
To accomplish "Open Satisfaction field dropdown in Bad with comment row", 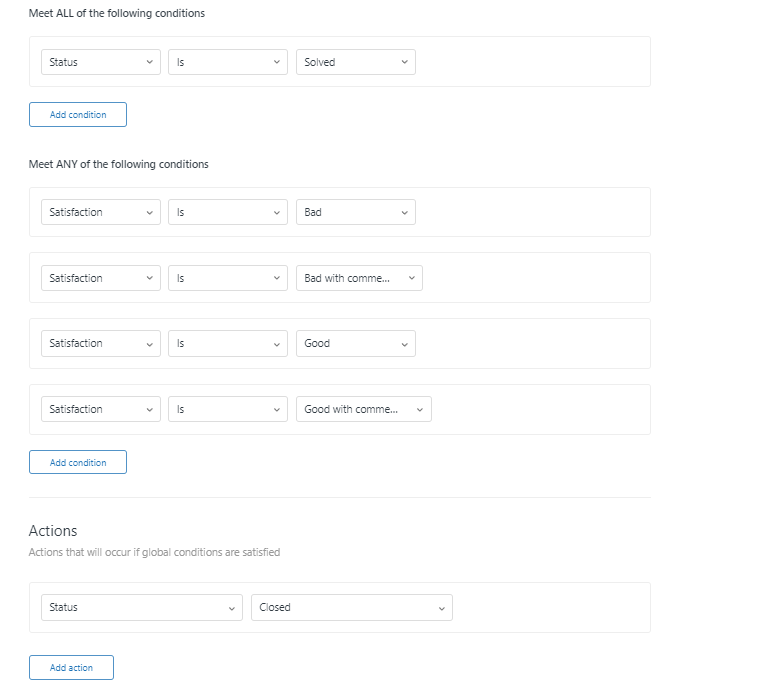I will point(100,278).
